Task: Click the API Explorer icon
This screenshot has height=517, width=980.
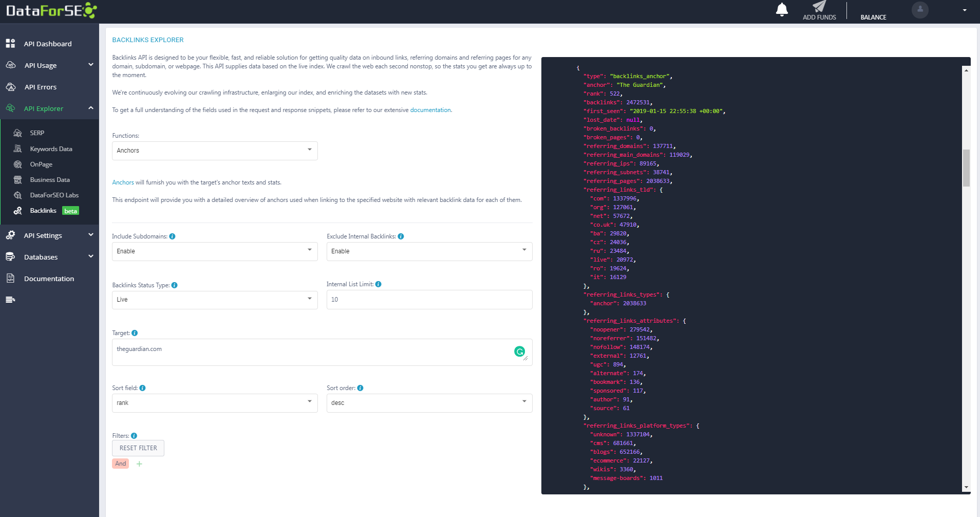Action: tap(10, 108)
